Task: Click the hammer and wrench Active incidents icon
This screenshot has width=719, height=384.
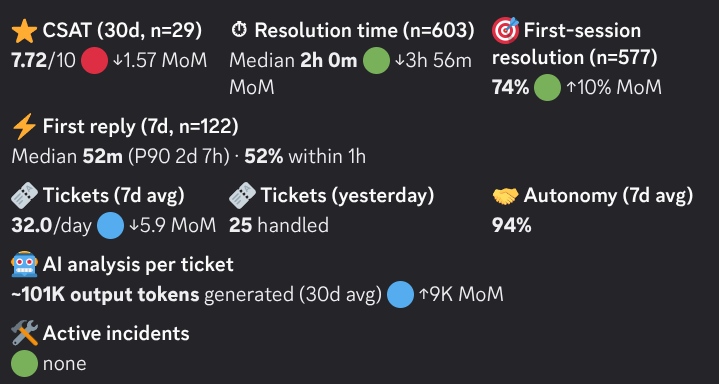Action: click(24, 333)
